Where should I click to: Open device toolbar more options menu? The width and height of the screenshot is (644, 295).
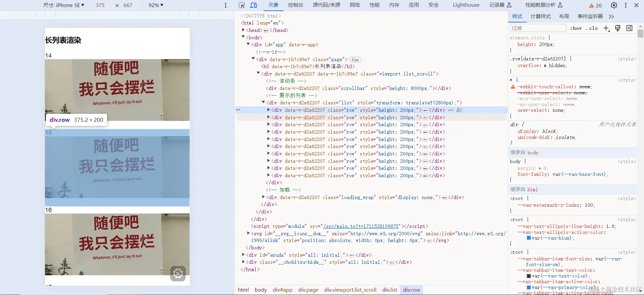(225, 5)
